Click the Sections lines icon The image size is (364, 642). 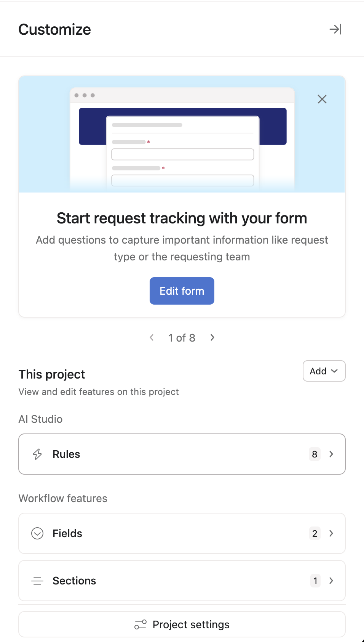point(37,581)
